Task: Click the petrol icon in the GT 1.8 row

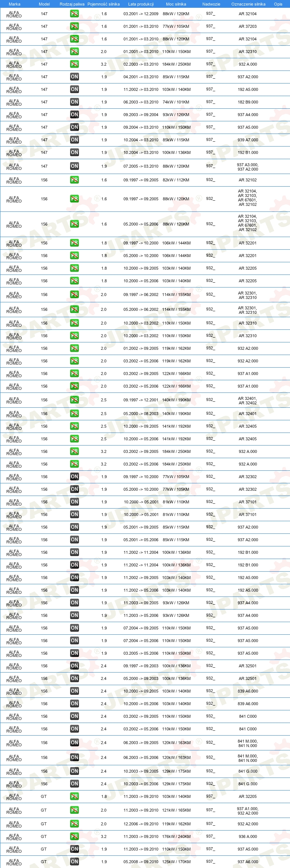Action: (x=74, y=796)
